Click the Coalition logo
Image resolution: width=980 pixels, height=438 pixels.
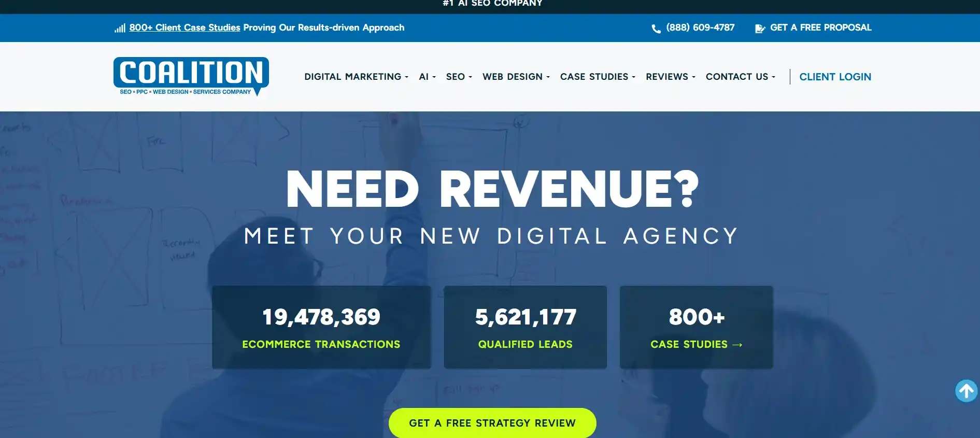pos(191,76)
